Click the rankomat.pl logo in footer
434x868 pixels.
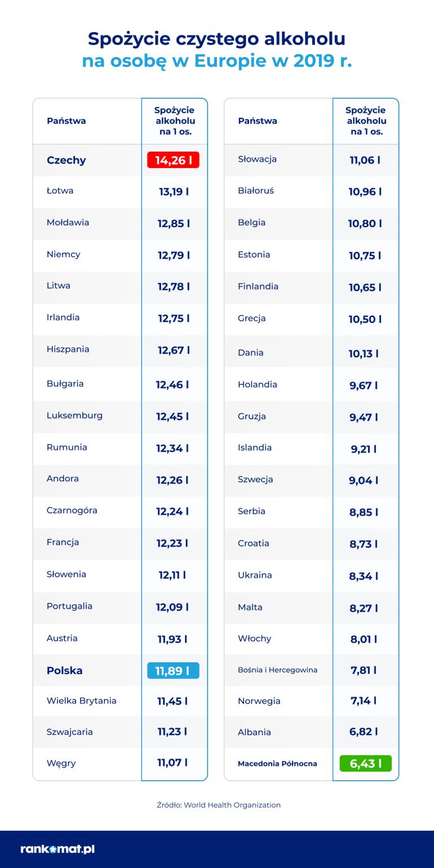tap(57, 849)
